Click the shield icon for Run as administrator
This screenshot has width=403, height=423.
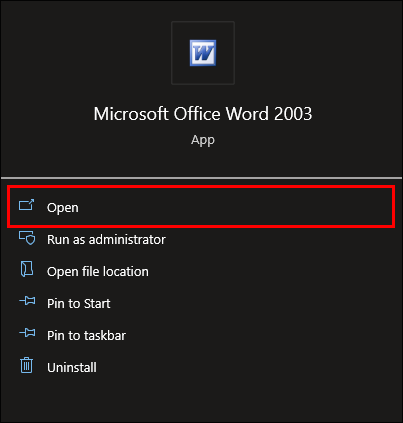click(x=27, y=238)
